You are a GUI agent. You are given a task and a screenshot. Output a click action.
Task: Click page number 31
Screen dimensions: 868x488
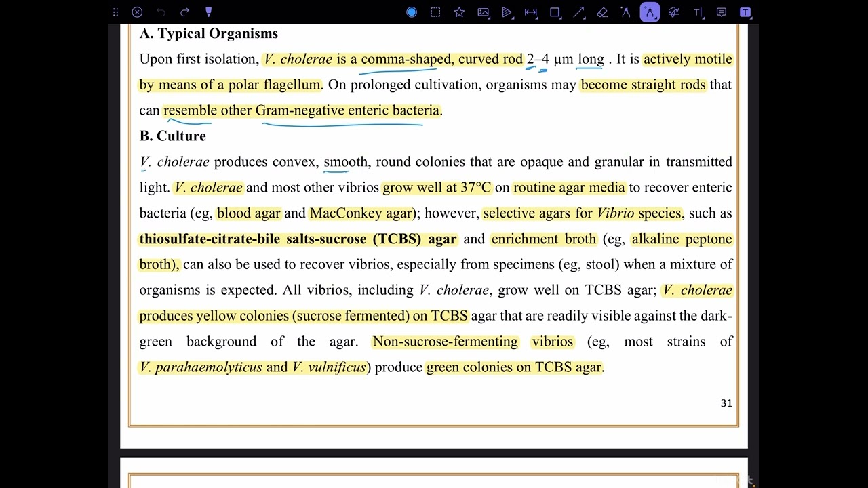click(x=726, y=403)
